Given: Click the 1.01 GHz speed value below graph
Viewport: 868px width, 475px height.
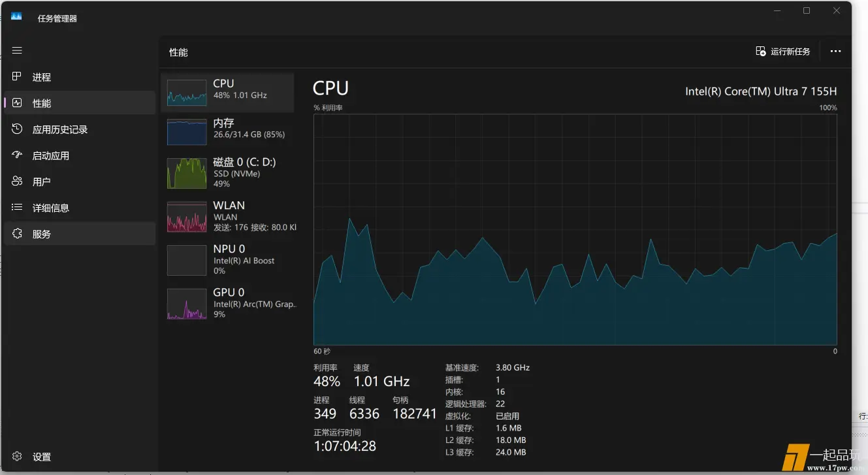Looking at the screenshot, I should point(381,381).
